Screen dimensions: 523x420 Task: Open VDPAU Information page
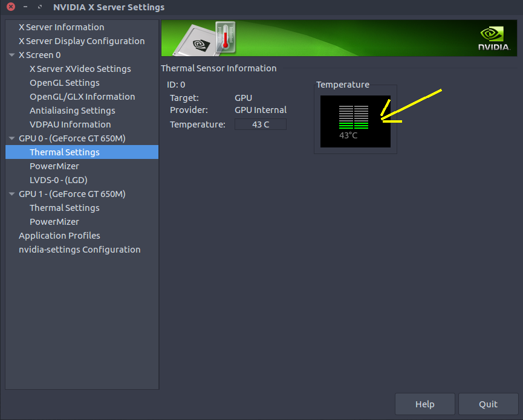click(70, 124)
